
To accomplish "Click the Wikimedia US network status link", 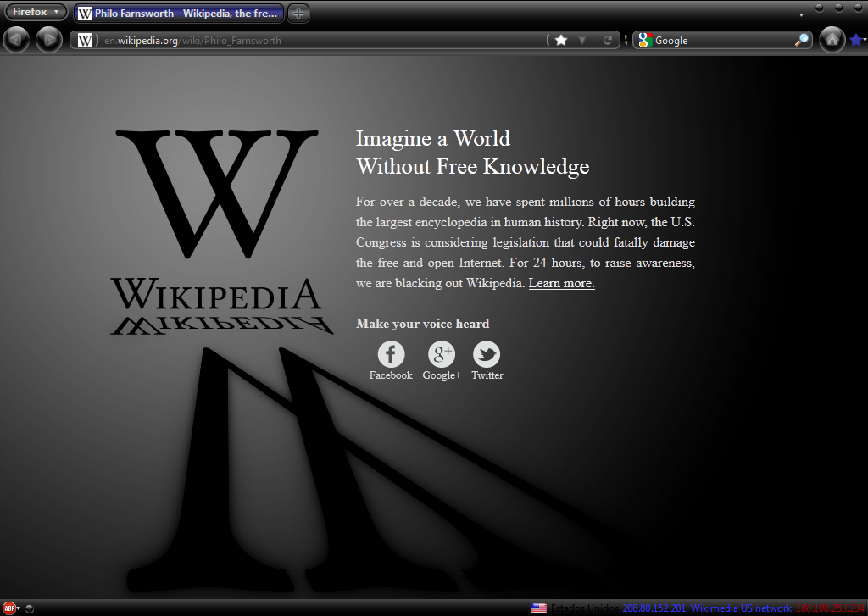I will 741,608.
